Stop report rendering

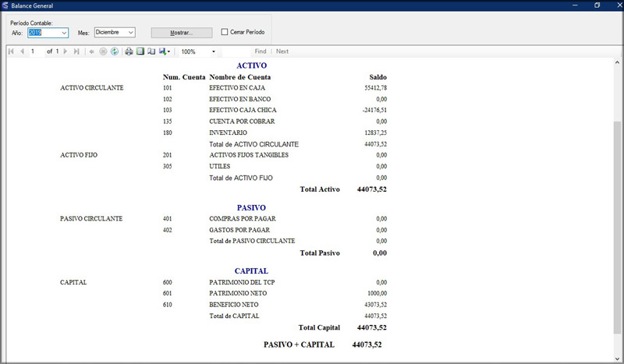[x=103, y=51]
